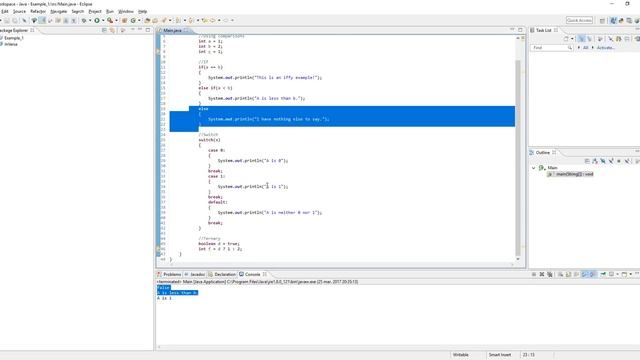Switch to the Problems tab
The width and height of the screenshot is (640, 360).
169,274
